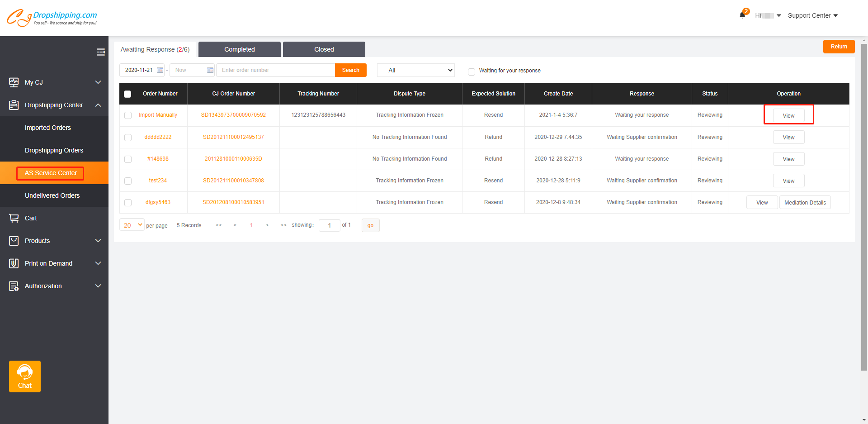Open Mediation Details for order dfgsy5463

(x=805, y=203)
